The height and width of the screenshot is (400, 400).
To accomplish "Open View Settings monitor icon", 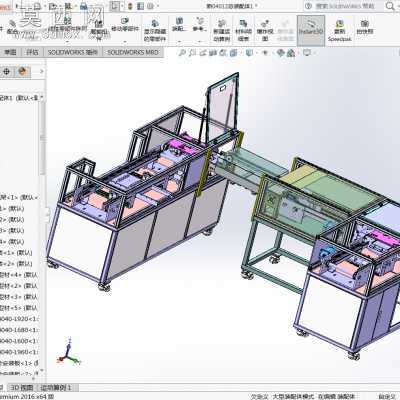I will 307,53.
